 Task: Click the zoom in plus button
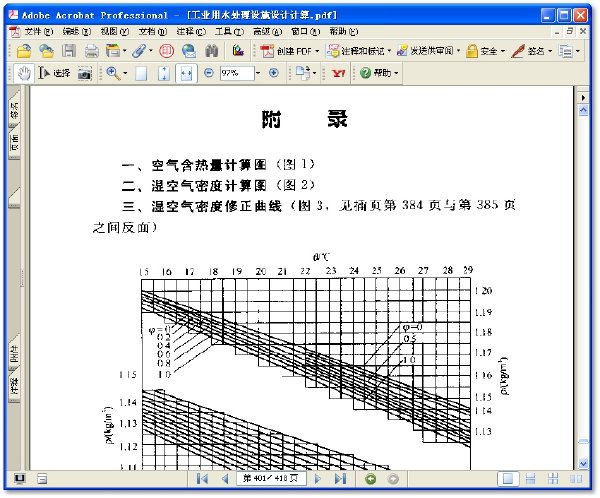click(274, 73)
